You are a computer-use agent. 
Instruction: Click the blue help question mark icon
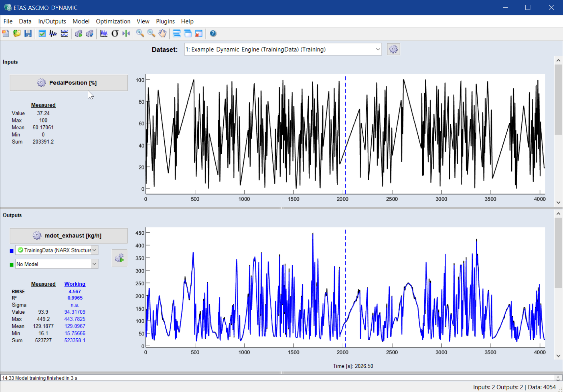tap(213, 33)
